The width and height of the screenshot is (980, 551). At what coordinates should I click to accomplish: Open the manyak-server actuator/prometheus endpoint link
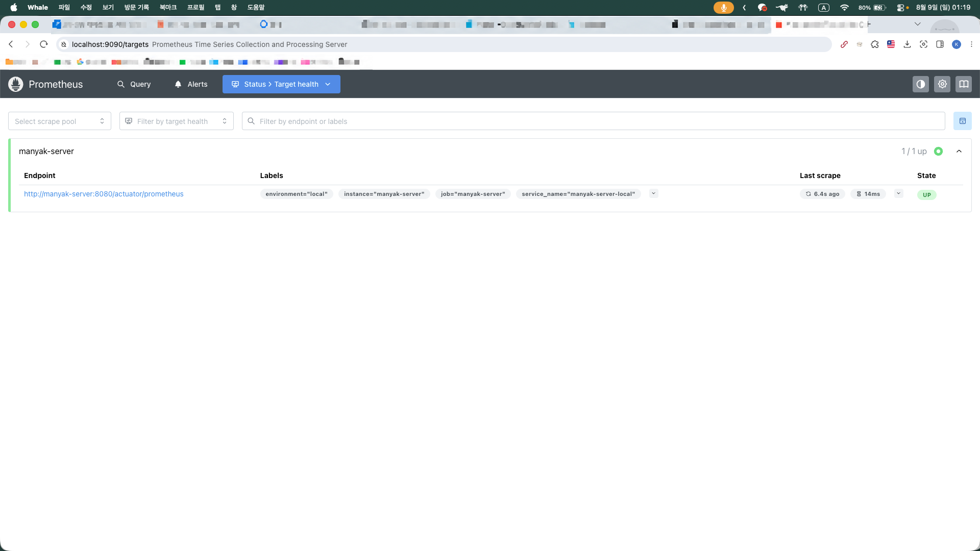[x=104, y=194]
